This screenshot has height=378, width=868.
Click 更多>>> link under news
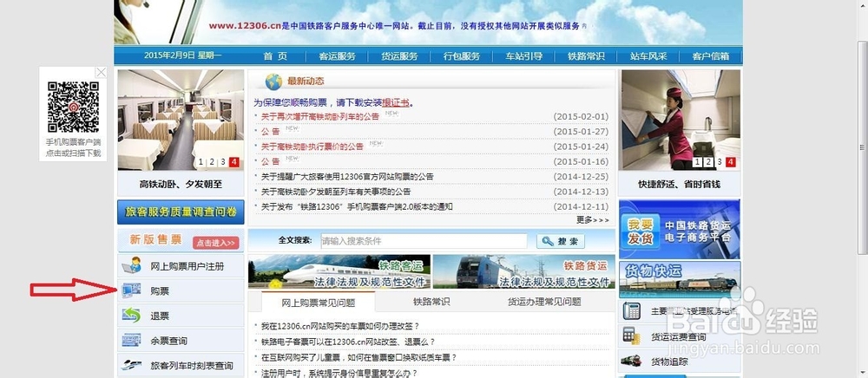coord(592,220)
